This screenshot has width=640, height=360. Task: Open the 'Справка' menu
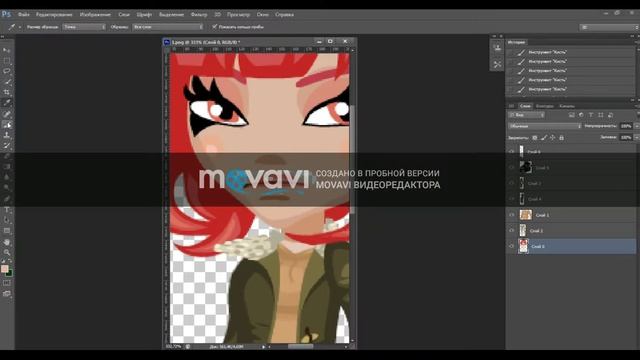(284, 14)
